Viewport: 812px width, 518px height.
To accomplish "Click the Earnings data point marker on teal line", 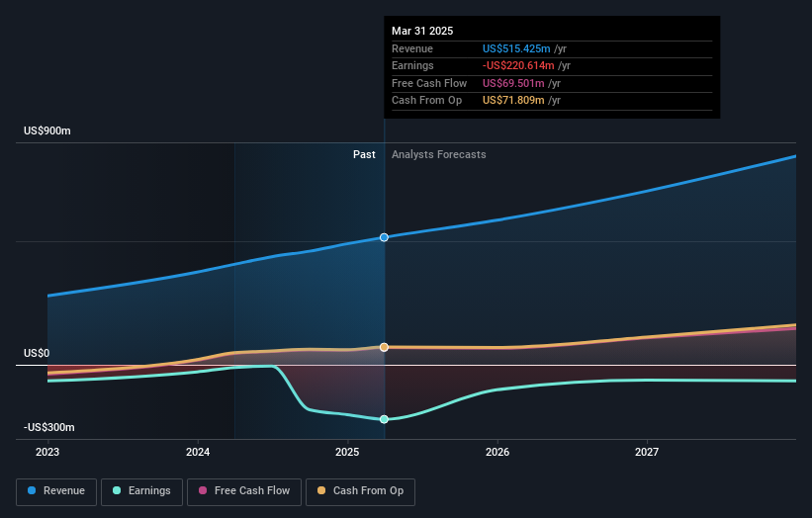I will click(x=384, y=419).
